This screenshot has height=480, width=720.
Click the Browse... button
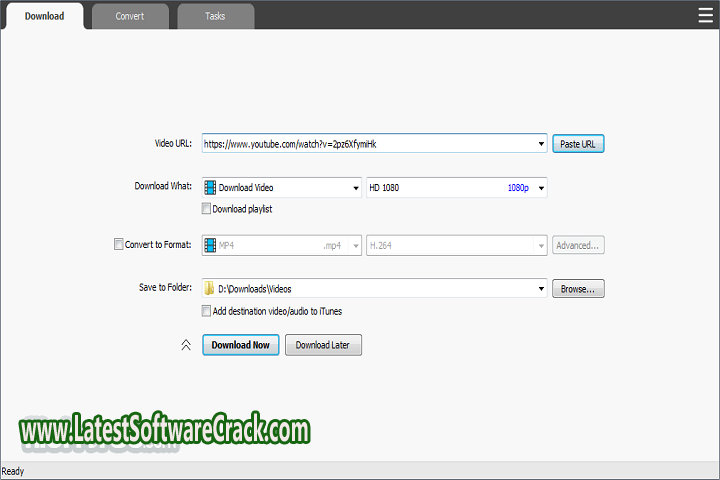[x=578, y=289]
